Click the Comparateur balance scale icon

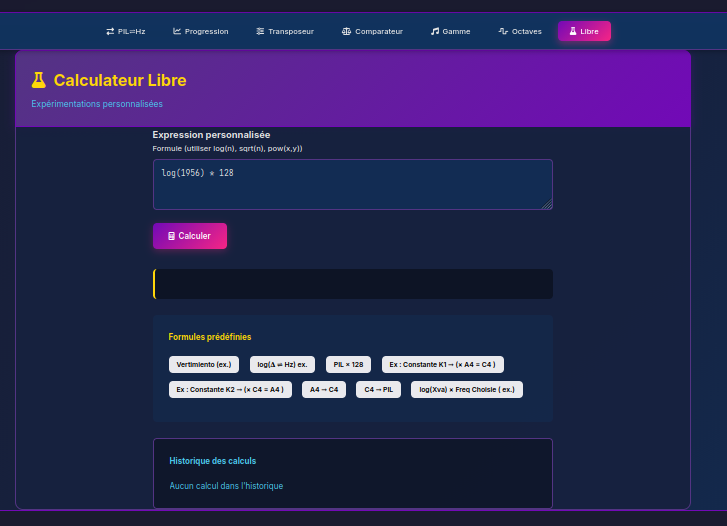coord(346,31)
